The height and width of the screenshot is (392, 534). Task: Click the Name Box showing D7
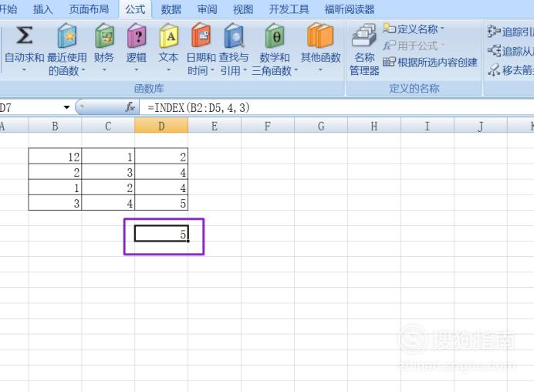(x=31, y=107)
